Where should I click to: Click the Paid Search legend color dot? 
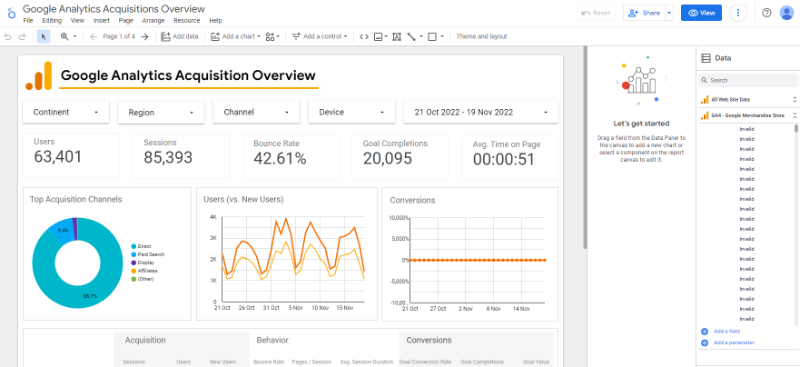(x=134, y=254)
